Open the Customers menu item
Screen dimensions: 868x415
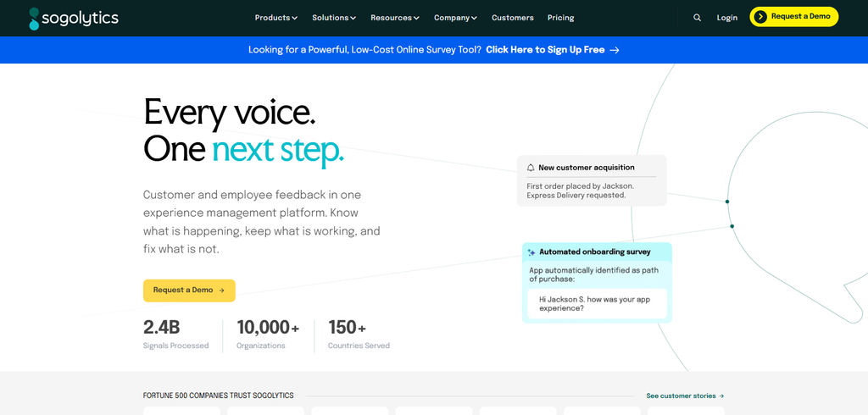click(513, 18)
